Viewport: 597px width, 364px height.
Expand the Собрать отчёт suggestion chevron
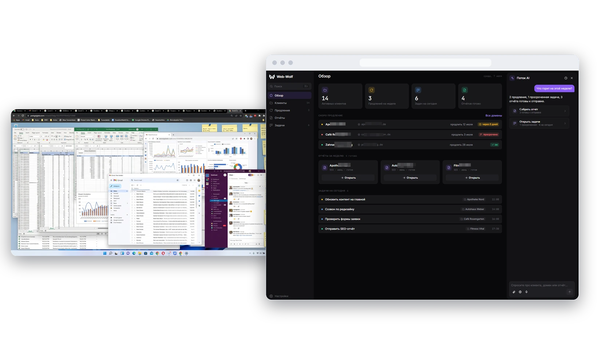(565, 111)
